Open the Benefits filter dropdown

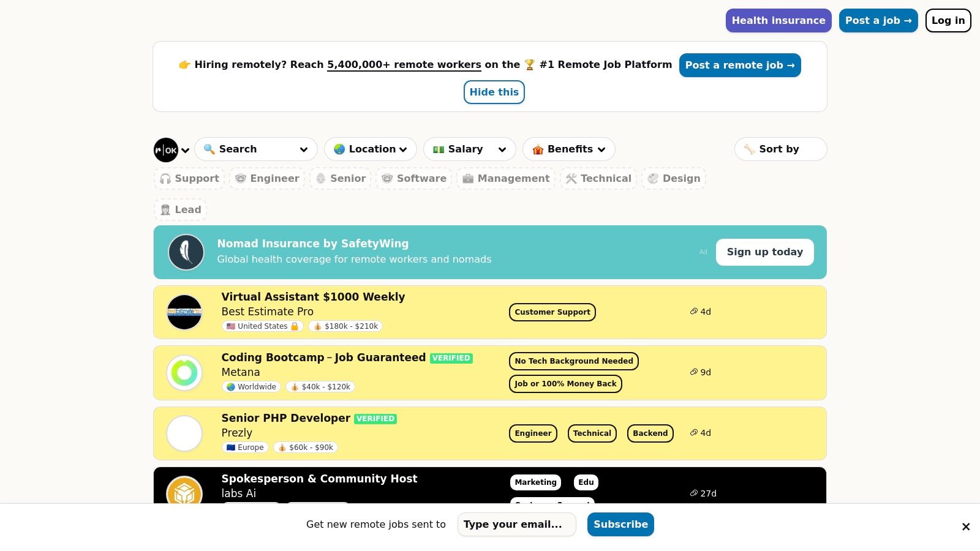(568, 149)
